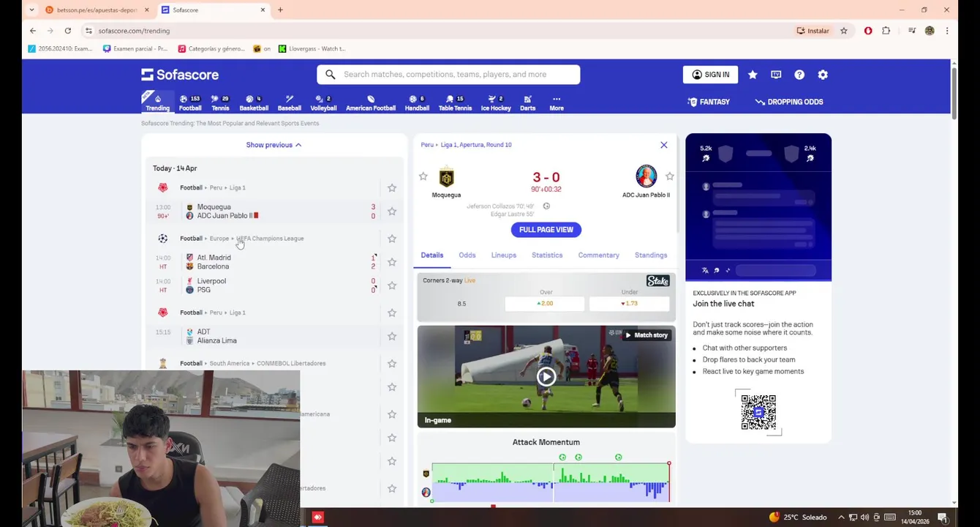
Task: Open a new Chrome tab
Action: coord(280,10)
